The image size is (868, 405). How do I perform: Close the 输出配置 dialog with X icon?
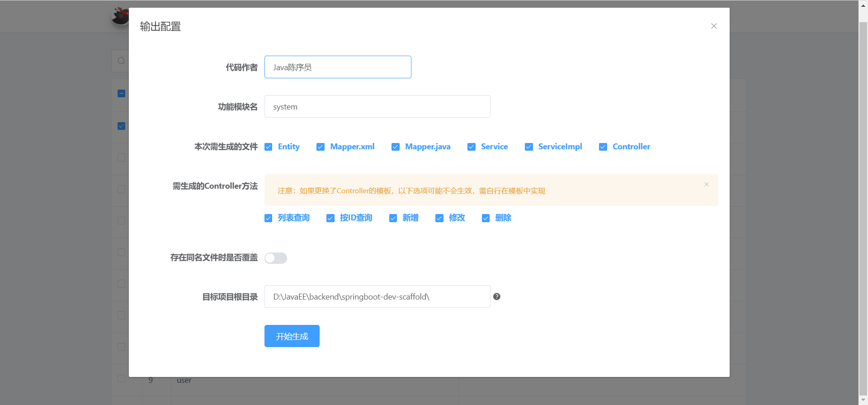[714, 26]
